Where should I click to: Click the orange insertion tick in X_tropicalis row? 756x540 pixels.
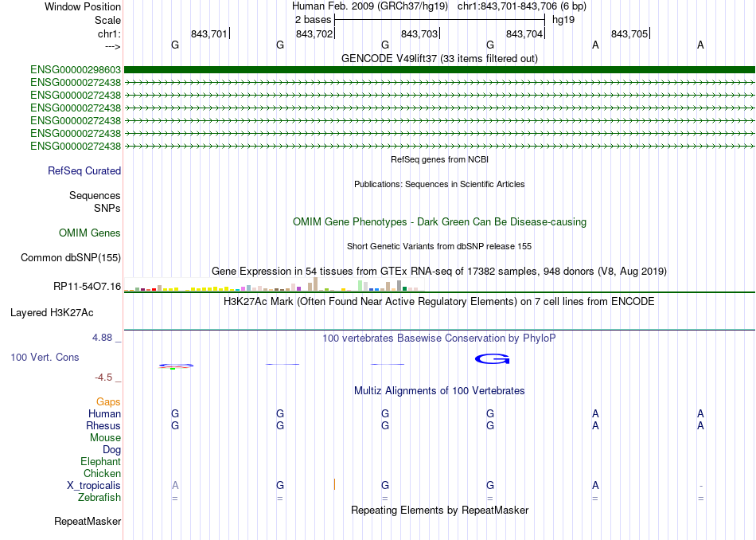334,484
